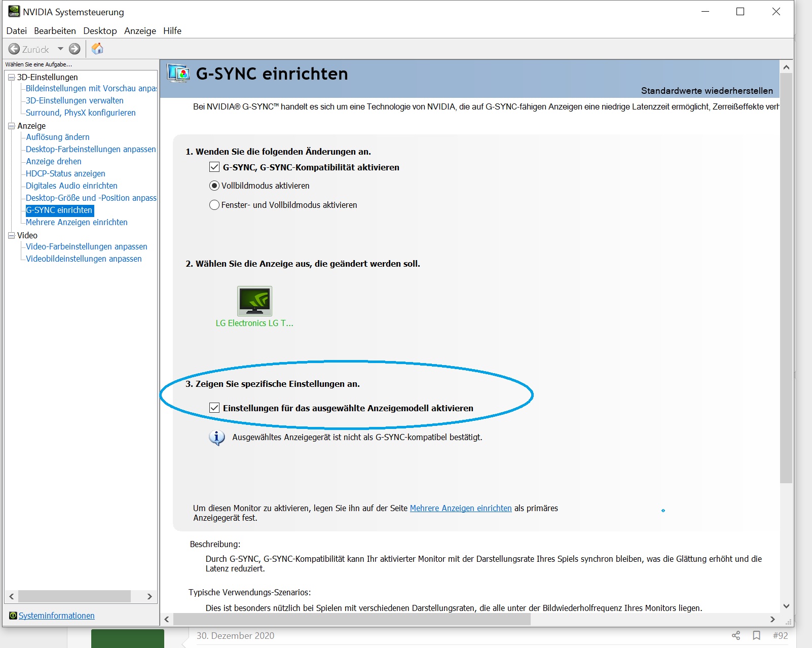
Task: Select the LG Electronics monitor thumbnail
Action: click(254, 301)
